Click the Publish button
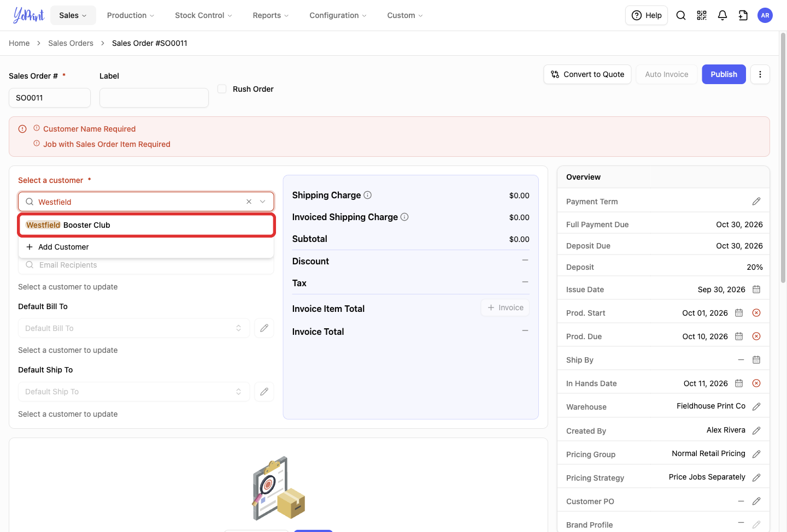 724,74
